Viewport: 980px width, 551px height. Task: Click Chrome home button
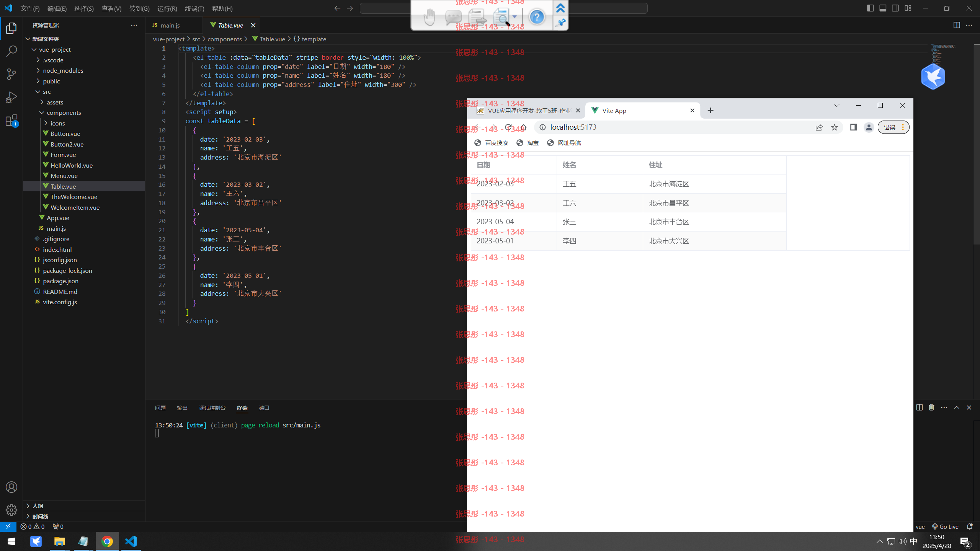(x=523, y=127)
